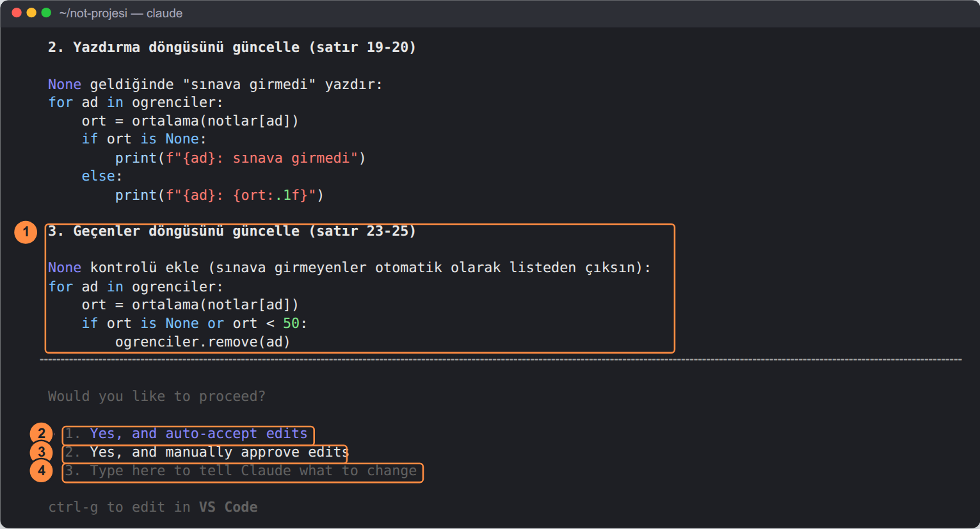This screenshot has width=980, height=529.
Task: Maximize the window using the green button
Action: 46,13
